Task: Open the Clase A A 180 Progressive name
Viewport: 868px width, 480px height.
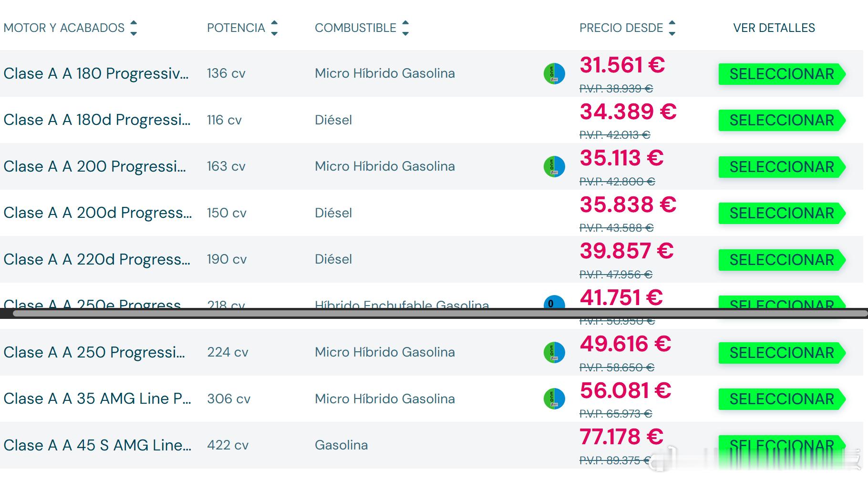Action: click(x=96, y=74)
